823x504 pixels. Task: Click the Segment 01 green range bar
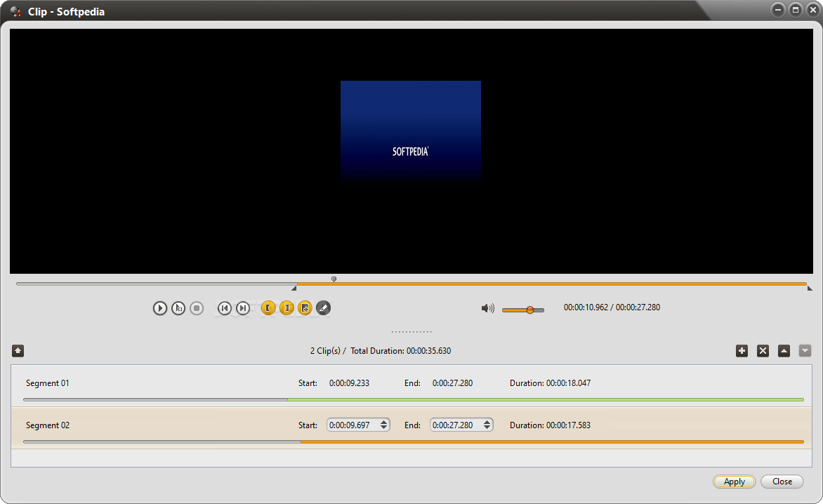[x=546, y=399]
